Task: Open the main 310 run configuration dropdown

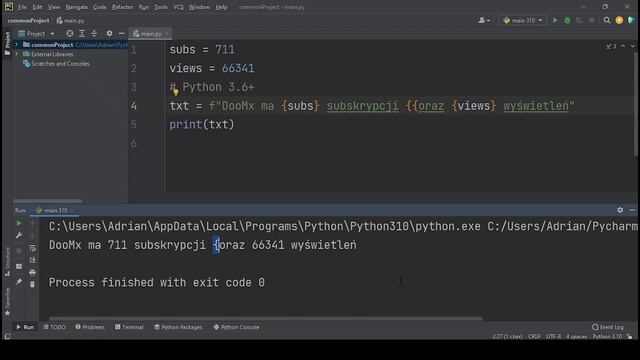Action: coord(523,20)
